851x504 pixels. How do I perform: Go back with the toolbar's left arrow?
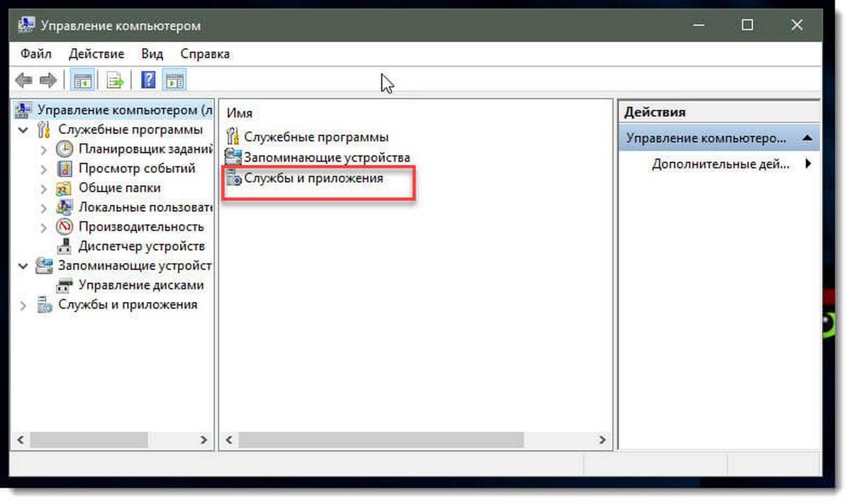tap(24, 80)
